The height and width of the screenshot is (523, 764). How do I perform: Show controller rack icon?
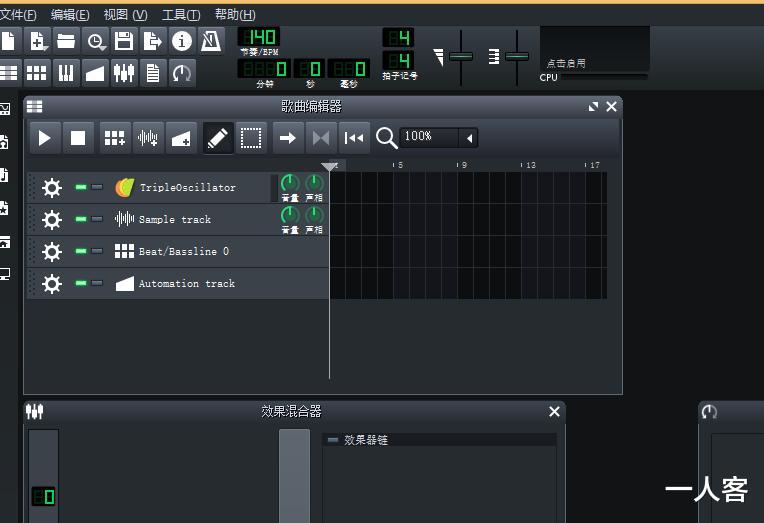(x=182, y=73)
